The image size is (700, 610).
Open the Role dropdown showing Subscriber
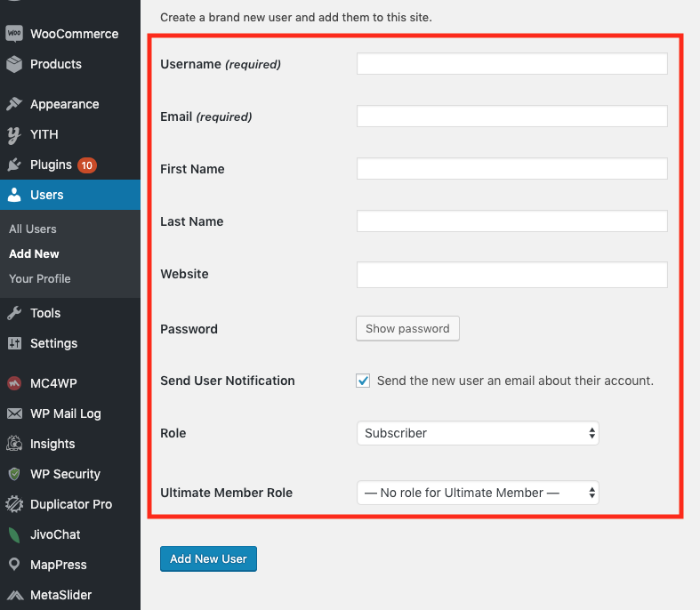coord(478,433)
